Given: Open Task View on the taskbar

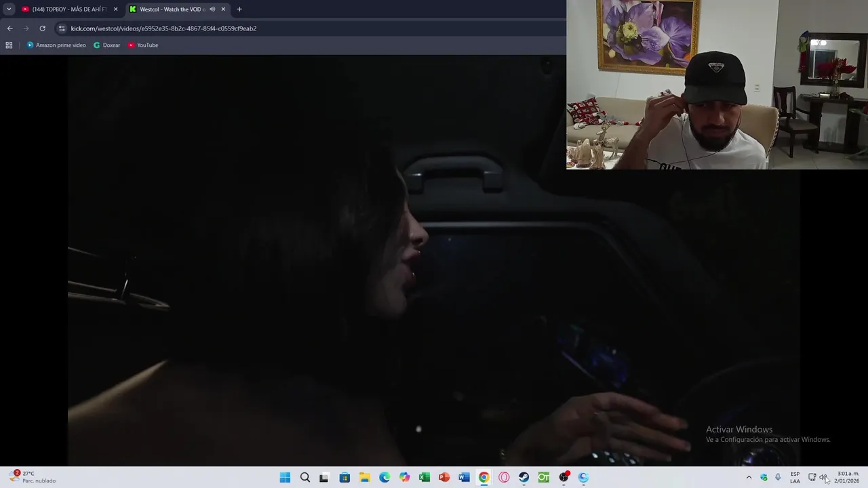Looking at the screenshot, I should [x=324, y=477].
